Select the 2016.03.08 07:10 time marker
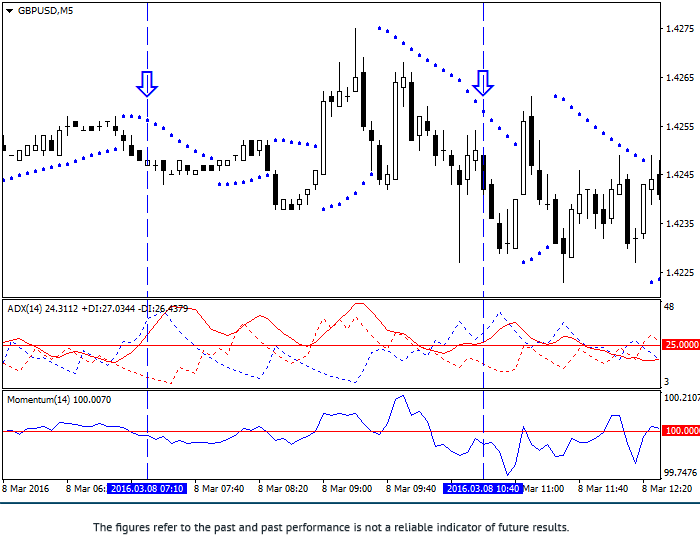The height and width of the screenshot is (552, 700). [147, 489]
